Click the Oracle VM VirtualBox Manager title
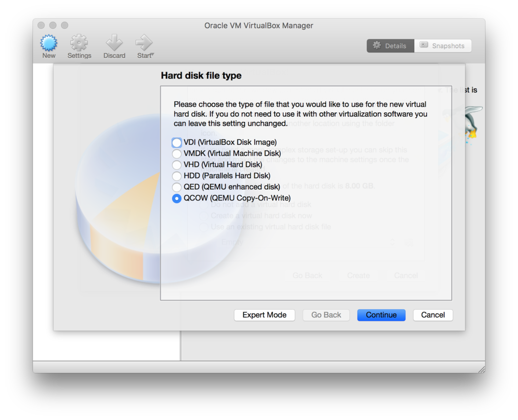The width and height of the screenshot is (518, 420). click(258, 25)
